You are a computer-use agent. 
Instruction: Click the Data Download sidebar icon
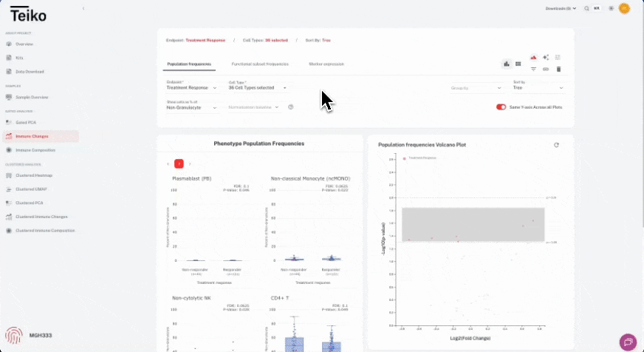pos(9,72)
